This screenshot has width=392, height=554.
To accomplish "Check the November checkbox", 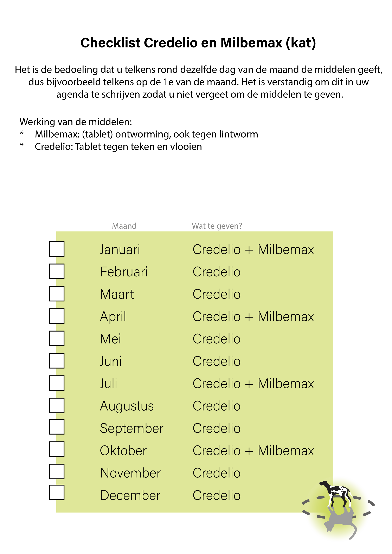I will coord(57,471).
